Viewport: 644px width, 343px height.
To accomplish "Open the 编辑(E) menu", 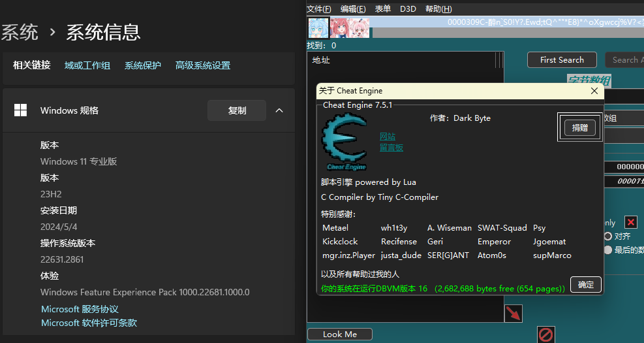I will tap(353, 9).
